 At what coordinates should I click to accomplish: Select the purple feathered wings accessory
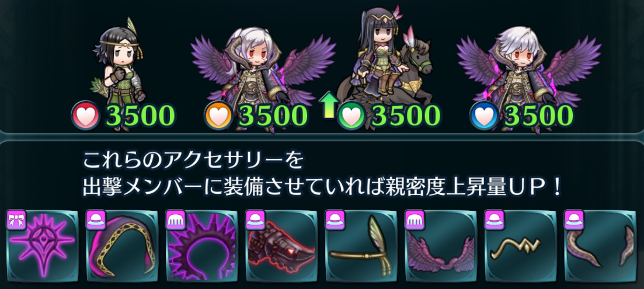pyautogui.click(x=441, y=246)
